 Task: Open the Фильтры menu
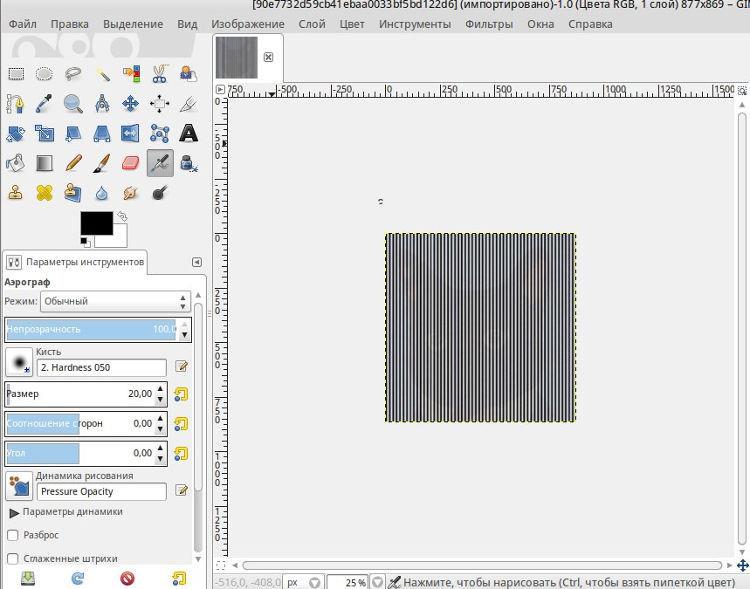pos(489,24)
